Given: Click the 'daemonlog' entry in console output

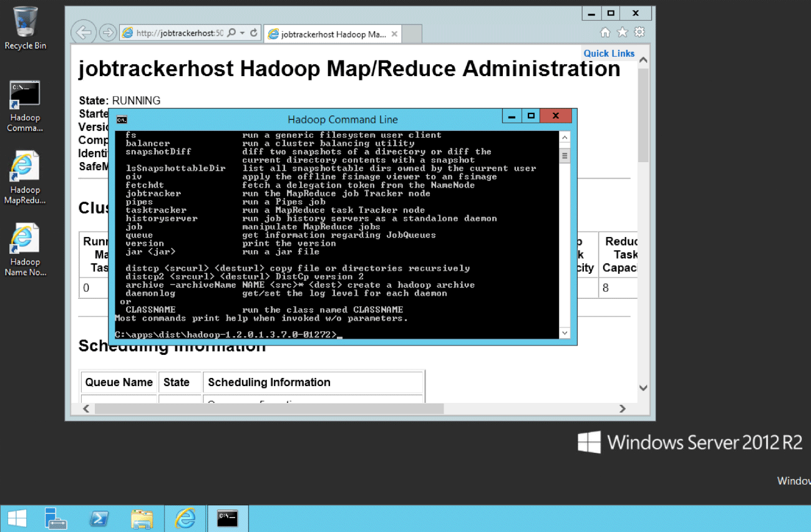Looking at the screenshot, I should pyautogui.click(x=150, y=293).
